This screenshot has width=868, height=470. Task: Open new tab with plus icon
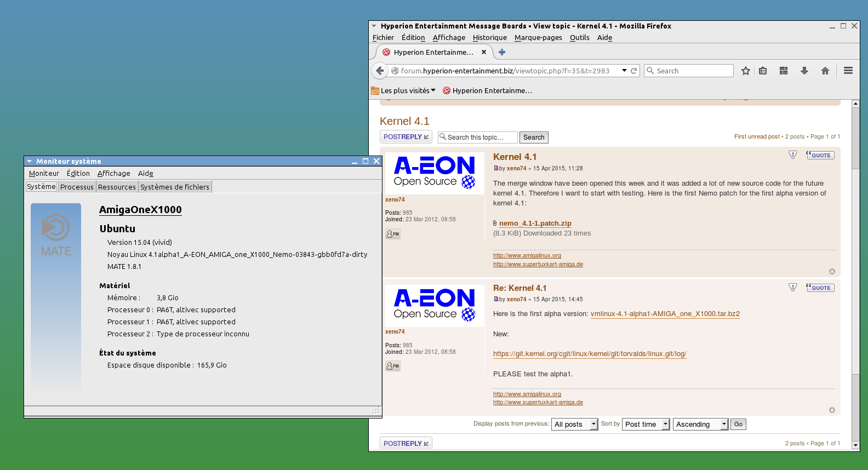coord(501,52)
